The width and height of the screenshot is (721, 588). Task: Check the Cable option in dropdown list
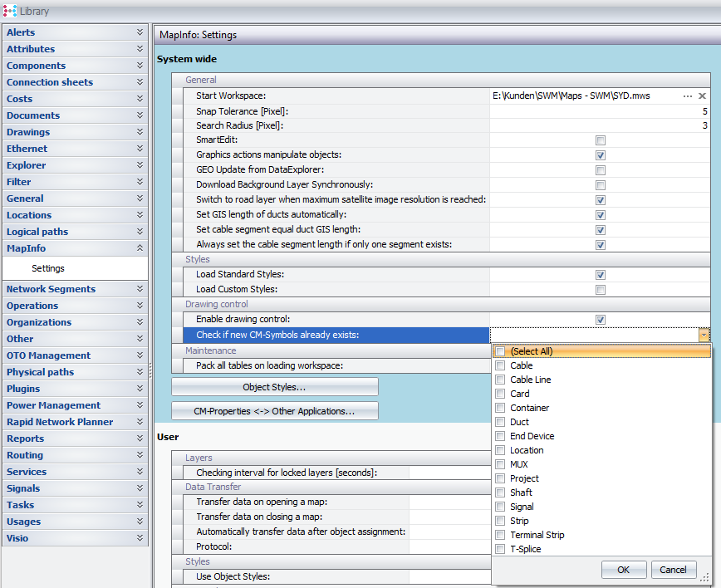(x=500, y=365)
